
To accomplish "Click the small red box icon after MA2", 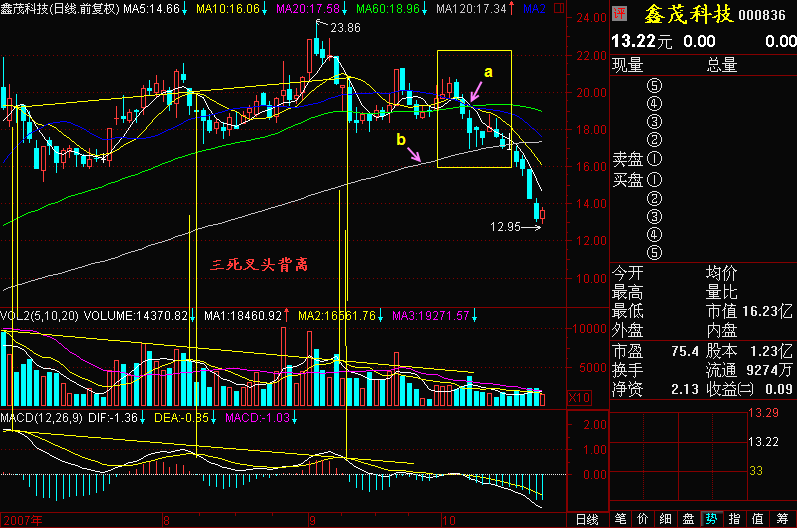I will coord(559,8).
